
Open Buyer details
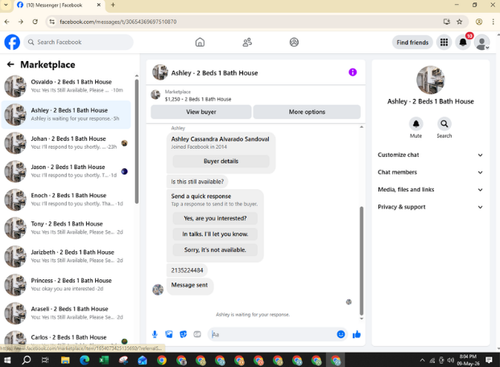tap(221, 161)
